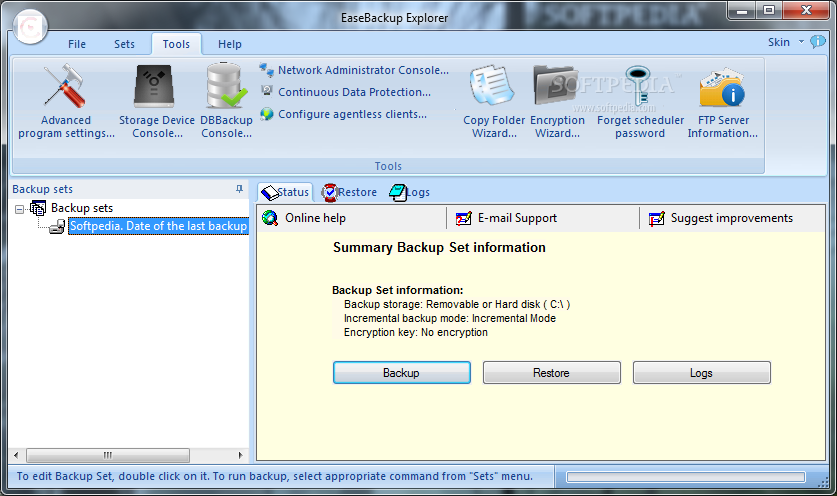Click the left scroll arrow of tree panel
The width and height of the screenshot is (837, 496).
pos(16,455)
